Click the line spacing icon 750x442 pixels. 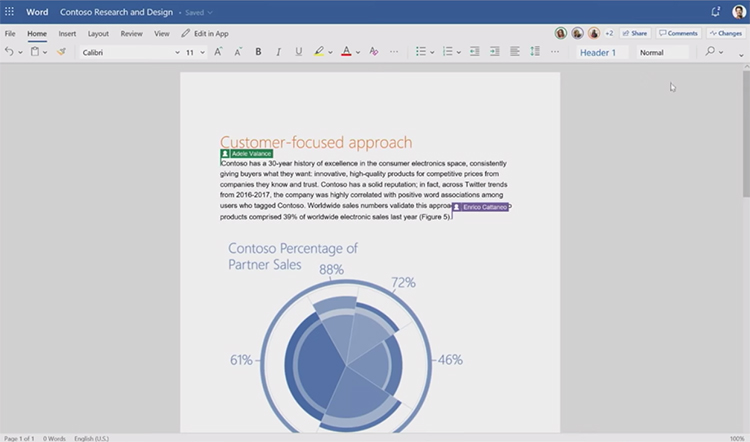(535, 51)
